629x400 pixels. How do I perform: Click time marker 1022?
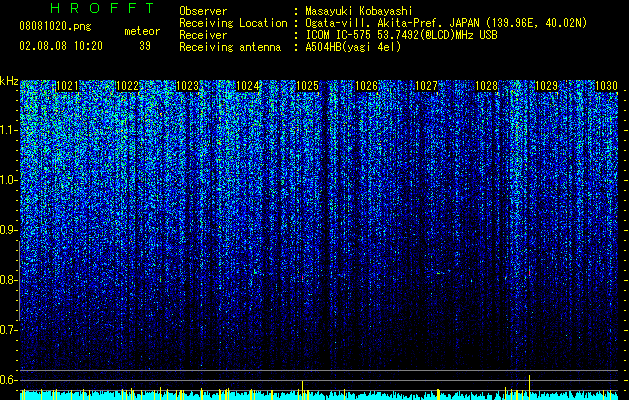point(127,86)
